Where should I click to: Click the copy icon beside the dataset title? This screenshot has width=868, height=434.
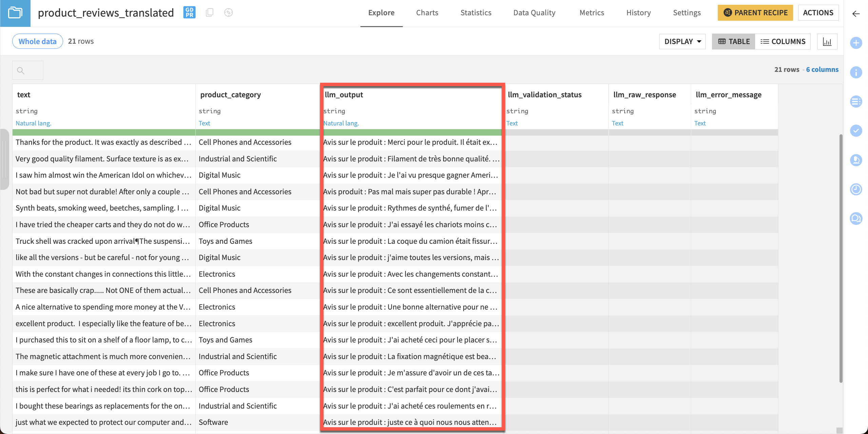pos(210,13)
